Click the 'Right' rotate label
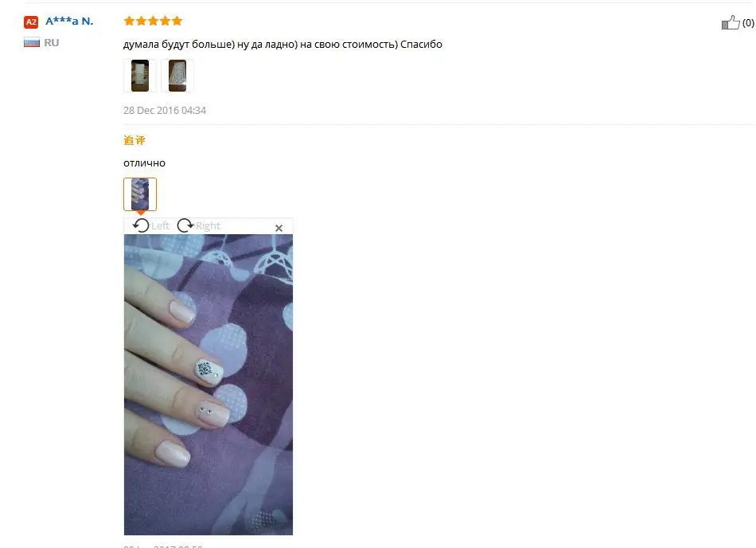Screen dimensions: 756x548 [x=208, y=225]
